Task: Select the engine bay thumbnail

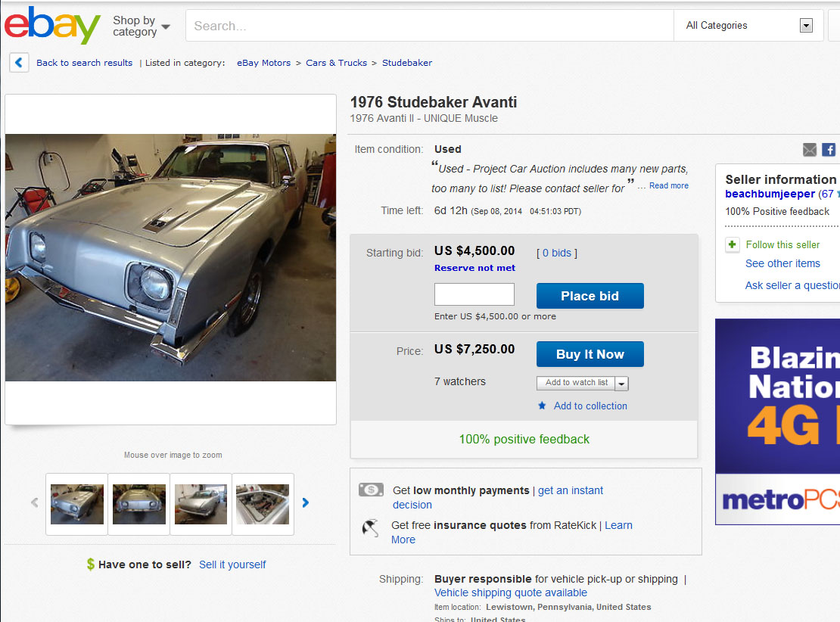Action: pyautogui.click(x=263, y=504)
